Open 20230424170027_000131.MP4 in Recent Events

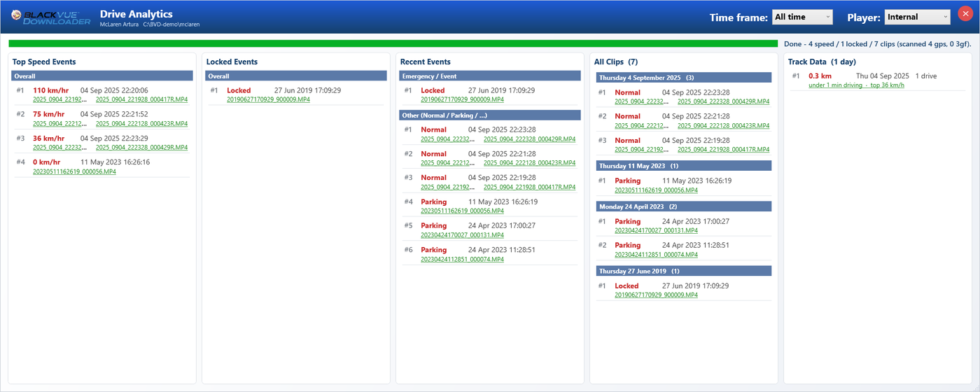462,235
